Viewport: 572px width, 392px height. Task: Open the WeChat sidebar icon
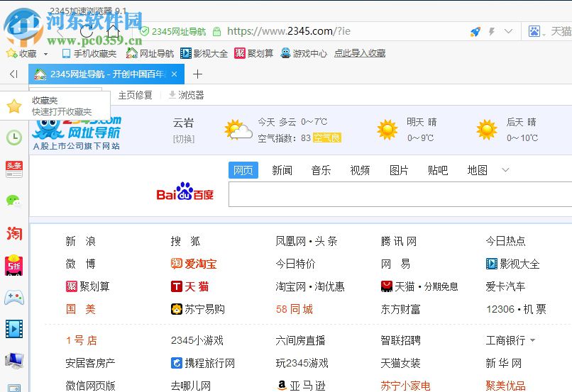14,201
